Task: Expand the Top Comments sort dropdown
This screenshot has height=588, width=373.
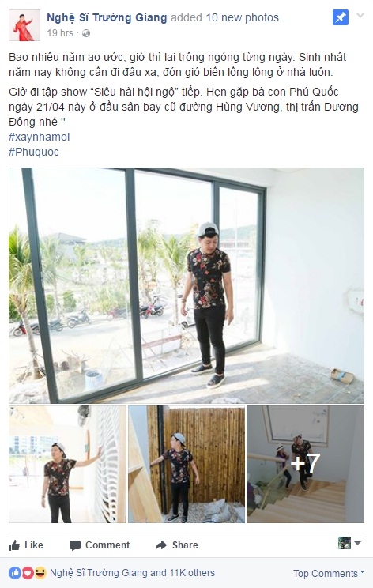Action: click(x=329, y=573)
